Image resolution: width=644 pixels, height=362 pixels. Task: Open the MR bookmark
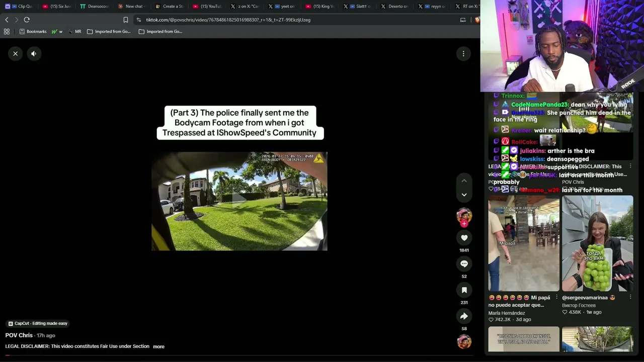click(74, 31)
